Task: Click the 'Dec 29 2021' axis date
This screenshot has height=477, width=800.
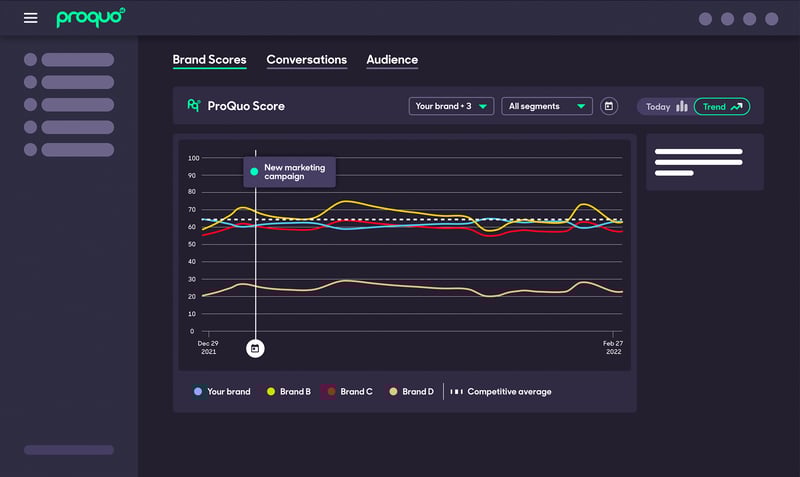Action: 208,347
